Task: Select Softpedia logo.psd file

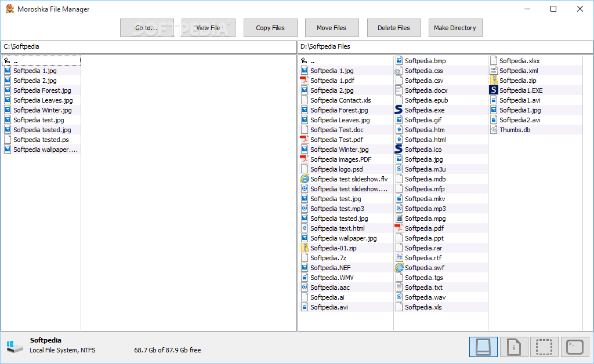Action: (x=346, y=169)
